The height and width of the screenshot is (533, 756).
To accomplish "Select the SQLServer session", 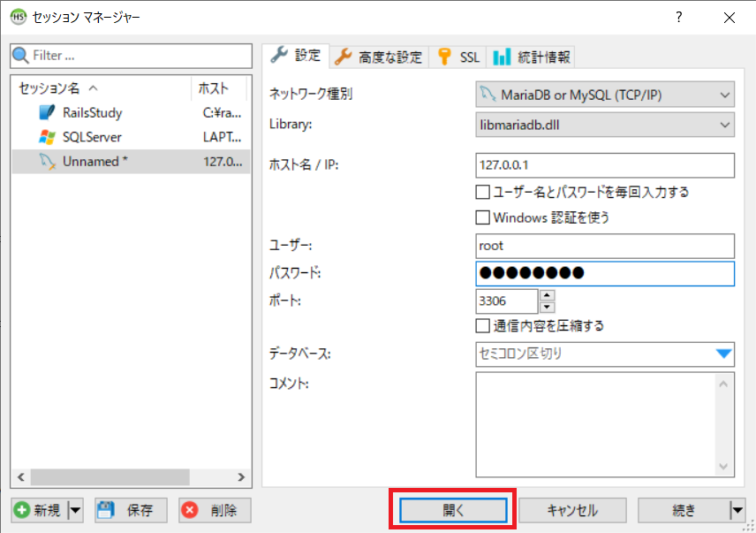I will [x=131, y=137].
